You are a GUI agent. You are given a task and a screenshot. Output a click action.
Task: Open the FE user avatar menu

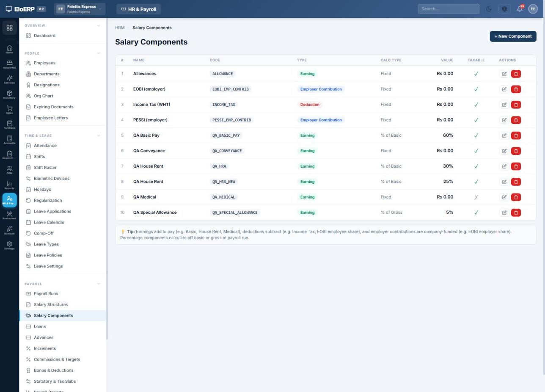[533, 9]
